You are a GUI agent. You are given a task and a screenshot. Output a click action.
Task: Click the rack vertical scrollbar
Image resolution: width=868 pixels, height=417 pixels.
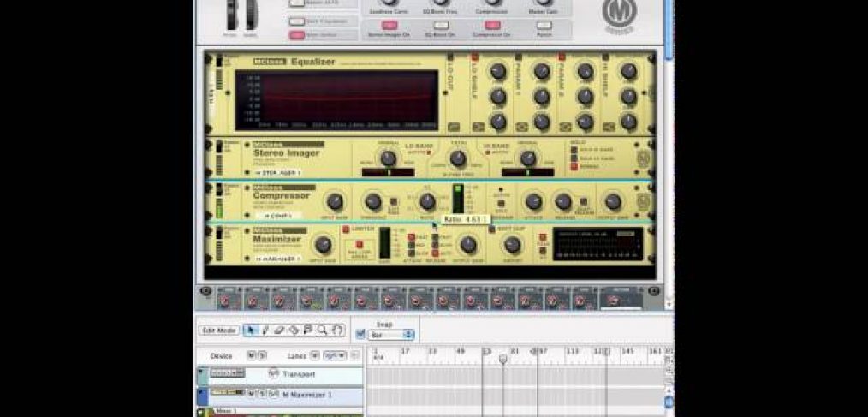pos(669,155)
